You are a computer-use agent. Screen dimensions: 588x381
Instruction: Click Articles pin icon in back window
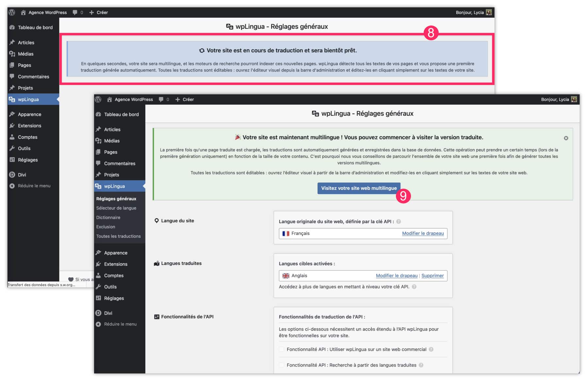pyautogui.click(x=12, y=42)
